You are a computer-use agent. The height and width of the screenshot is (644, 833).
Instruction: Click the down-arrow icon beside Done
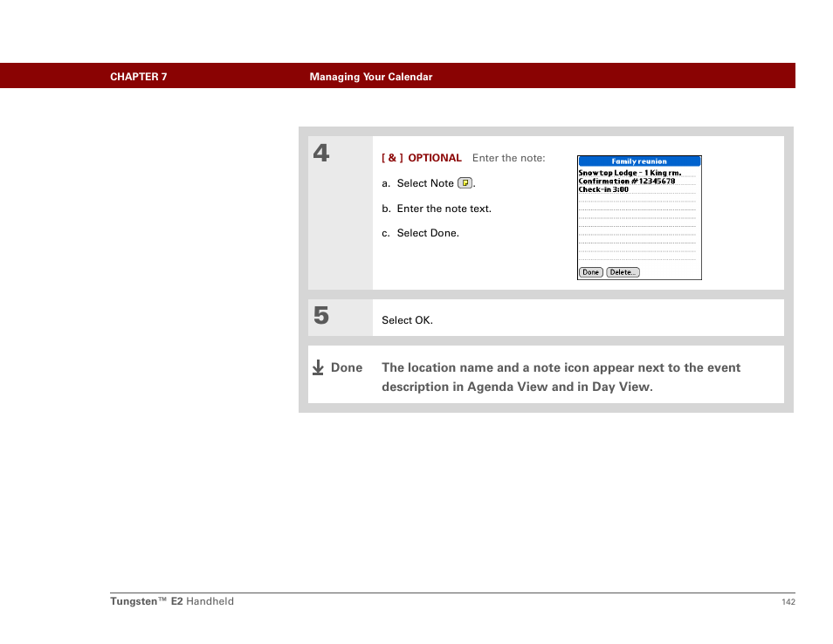pyautogui.click(x=318, y=367)
